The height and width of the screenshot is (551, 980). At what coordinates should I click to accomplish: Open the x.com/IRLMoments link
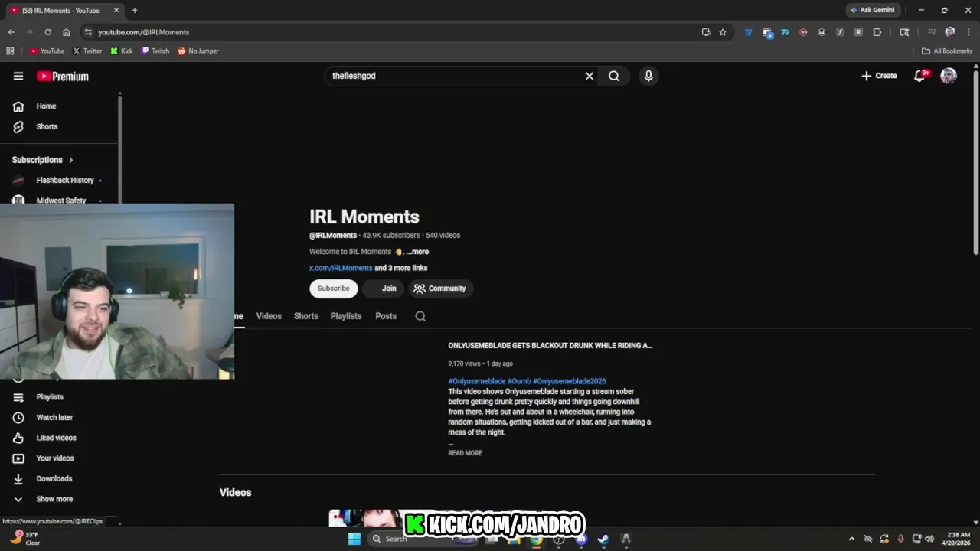341,268
